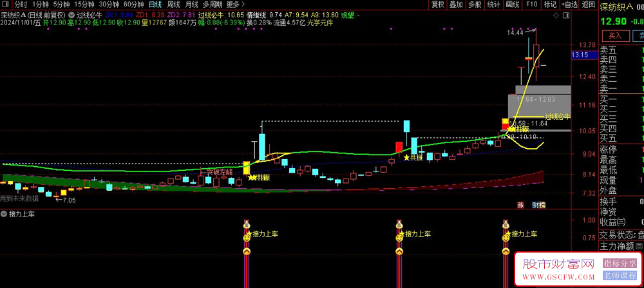Toggle the right info panel icon

point(567,15)
